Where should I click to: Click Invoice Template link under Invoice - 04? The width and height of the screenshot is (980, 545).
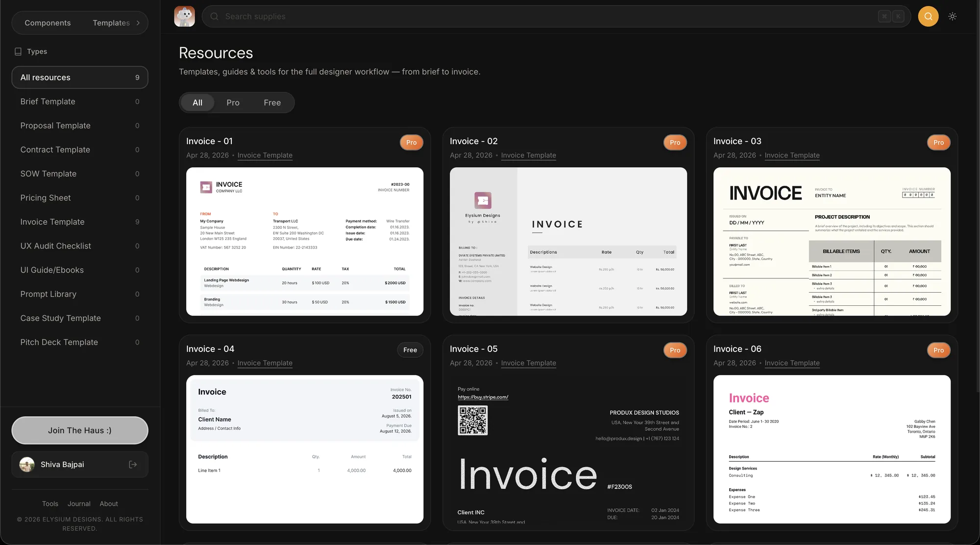265,363
